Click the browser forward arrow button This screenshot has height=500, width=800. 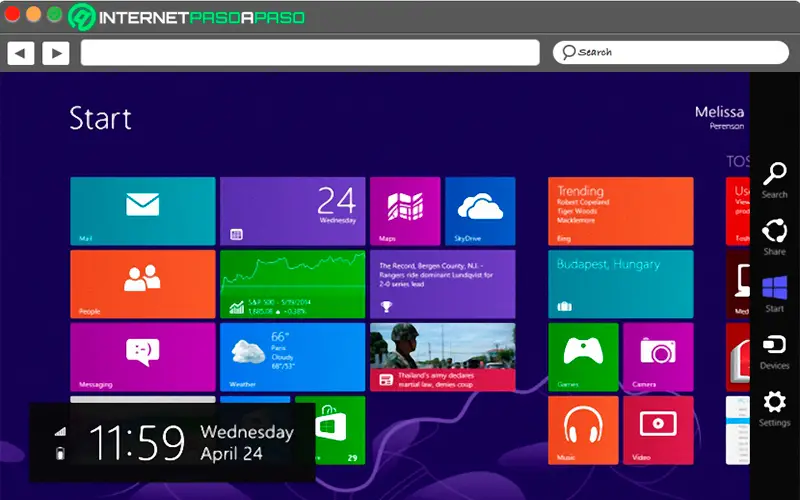tap(56, 53)
